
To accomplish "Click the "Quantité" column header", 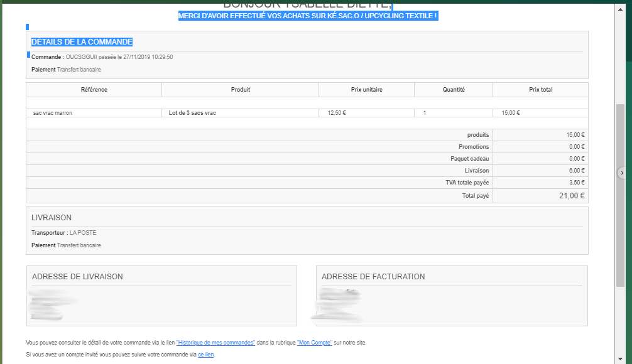I will (454, 90).
